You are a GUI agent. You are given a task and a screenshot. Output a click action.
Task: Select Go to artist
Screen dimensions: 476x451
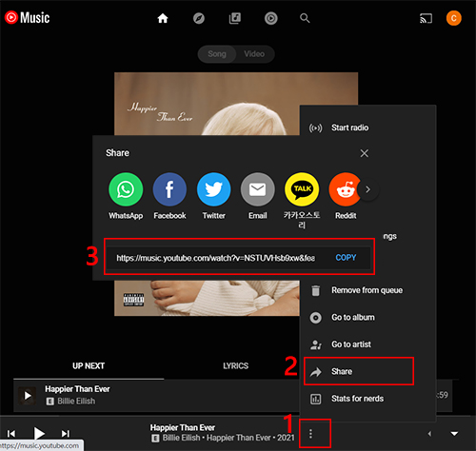tap(367, 344)
